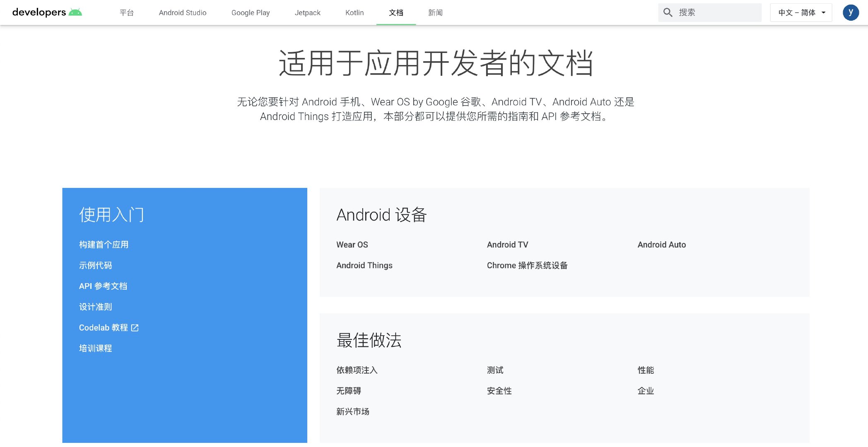
Task: Open the Google Play tab
Action: tap(251, 13)
